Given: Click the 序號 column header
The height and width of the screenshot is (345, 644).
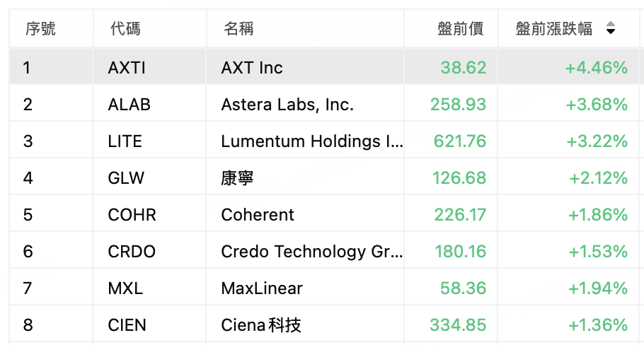Looking at the screenshot, I should (x=40, y=29).
